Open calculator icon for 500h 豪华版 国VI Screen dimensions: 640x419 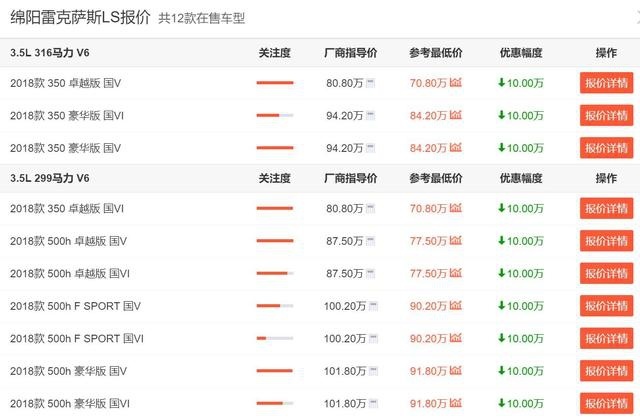point(373,403)
